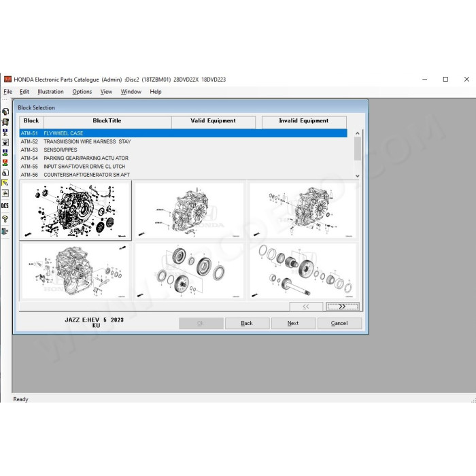The height and width of the screenshot is (476, 476).
Task: Click the Next button
Action: pyautogui.click(x=293, y=323)
